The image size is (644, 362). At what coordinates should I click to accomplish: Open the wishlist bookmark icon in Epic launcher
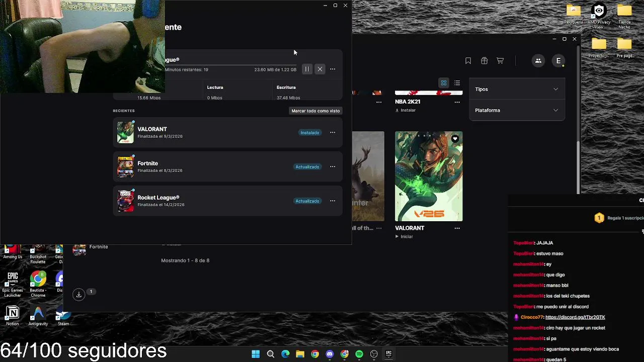coord(468,61)
